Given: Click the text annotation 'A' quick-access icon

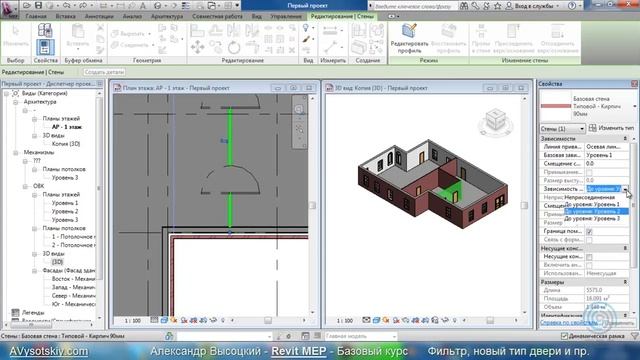Looking at the screenshot, I should pyautogui.click(x=143, y=6).
